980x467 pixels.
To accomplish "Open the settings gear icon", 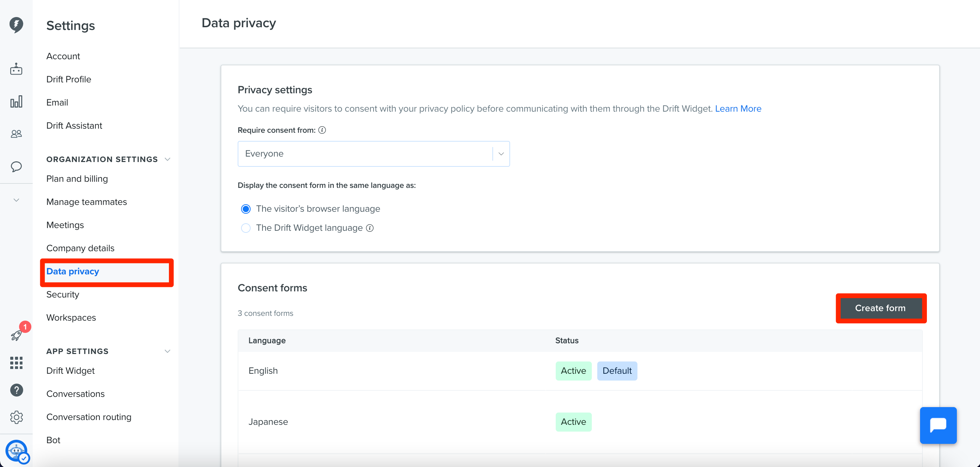I will [x=16, y=417].
